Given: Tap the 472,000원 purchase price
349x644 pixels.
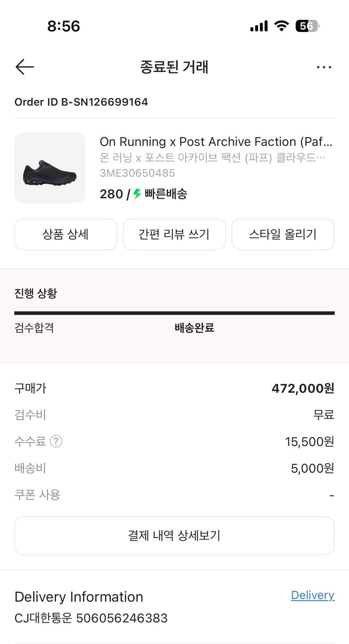Looking at the screenshot, I should pyautogui.click(x=303, y=389).
